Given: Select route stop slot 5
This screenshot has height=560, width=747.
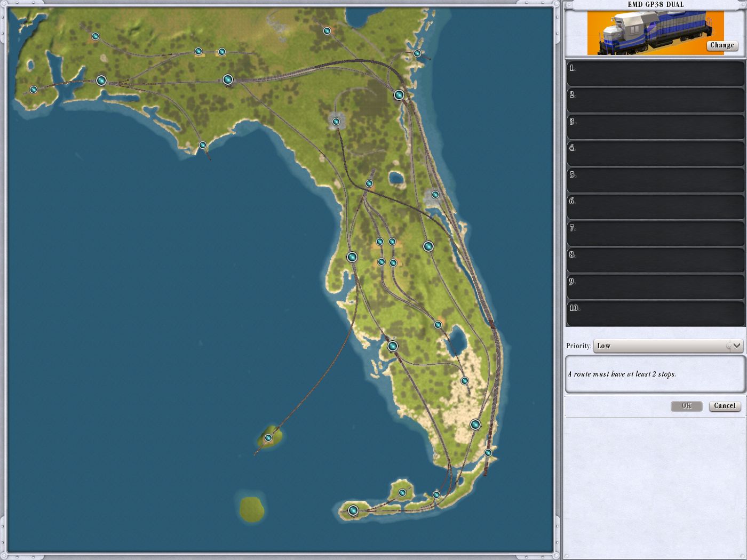Looking at the screenshot, I should coord(655,180).
